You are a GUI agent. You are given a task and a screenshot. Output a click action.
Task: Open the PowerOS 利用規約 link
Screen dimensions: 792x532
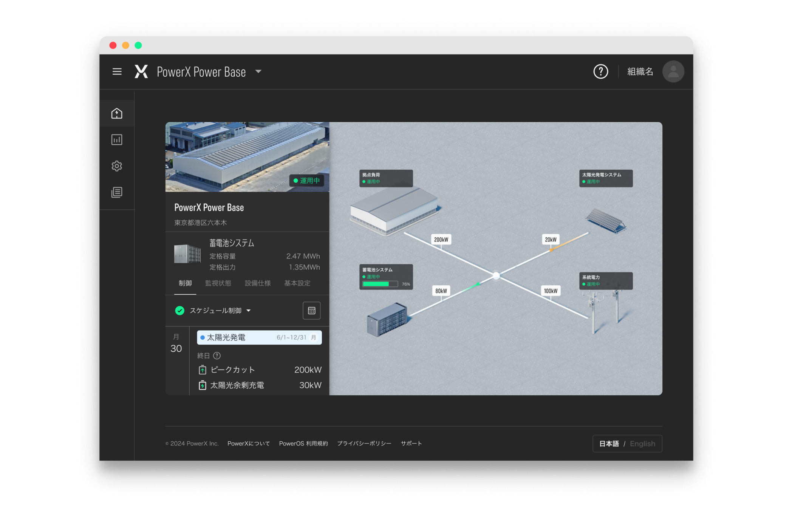(x=303, y=443)
